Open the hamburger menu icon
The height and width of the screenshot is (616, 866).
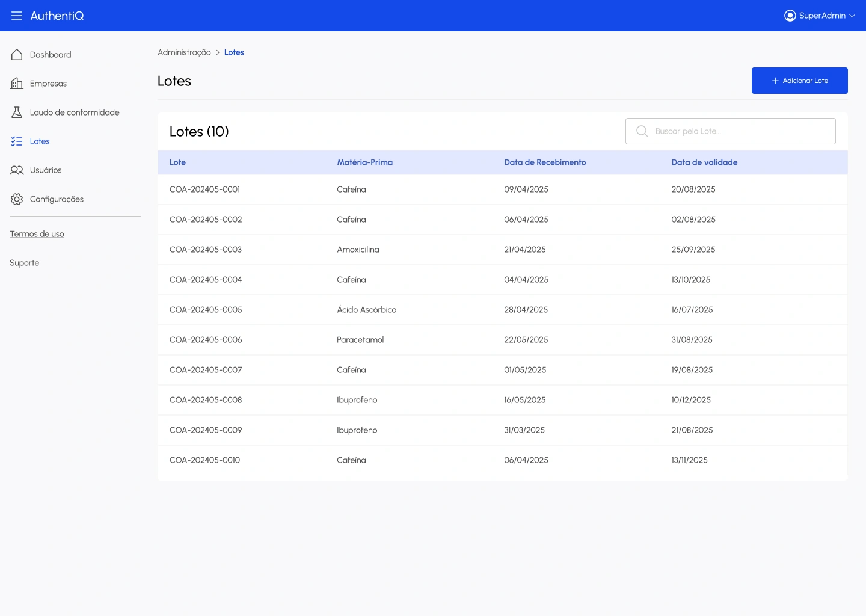17,16
